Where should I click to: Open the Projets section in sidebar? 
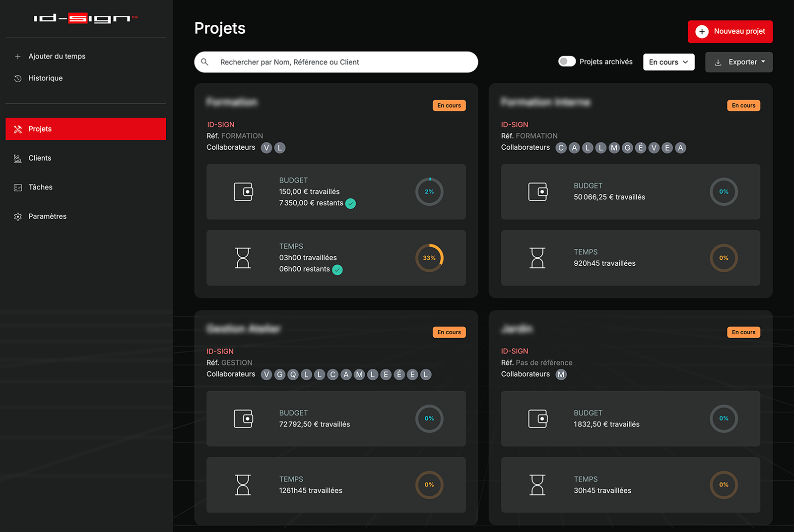click(x=86, y=129)
